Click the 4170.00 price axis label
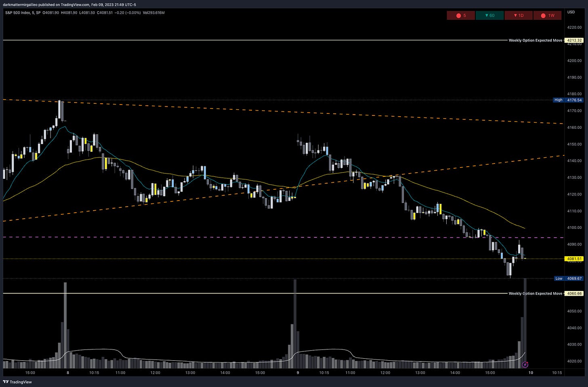 click(574, 111)
